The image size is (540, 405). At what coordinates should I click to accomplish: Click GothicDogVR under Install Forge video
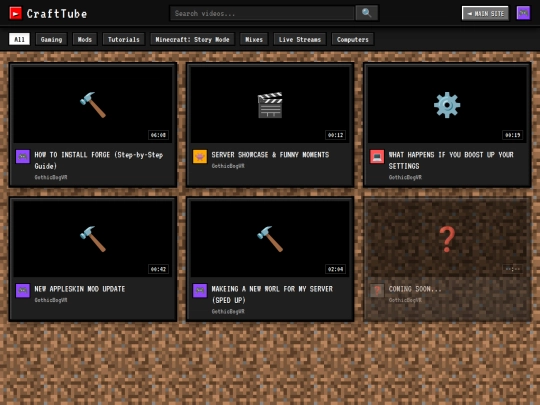[51, 177]
